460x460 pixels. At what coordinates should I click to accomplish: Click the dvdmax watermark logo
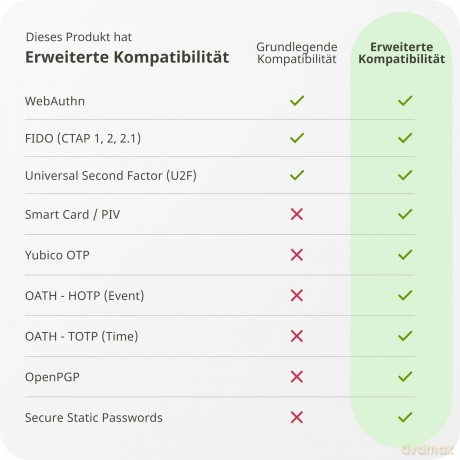(428, 450)
